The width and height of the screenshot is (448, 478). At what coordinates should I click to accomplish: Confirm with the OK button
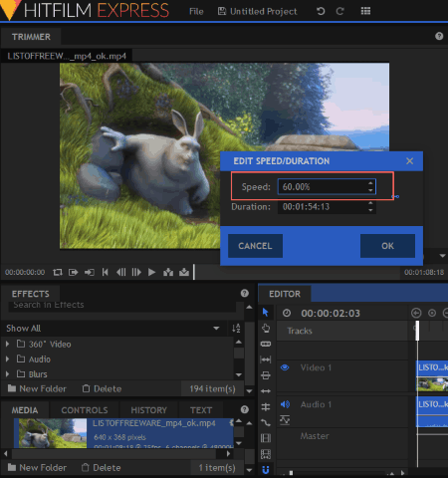coord(387,246)
